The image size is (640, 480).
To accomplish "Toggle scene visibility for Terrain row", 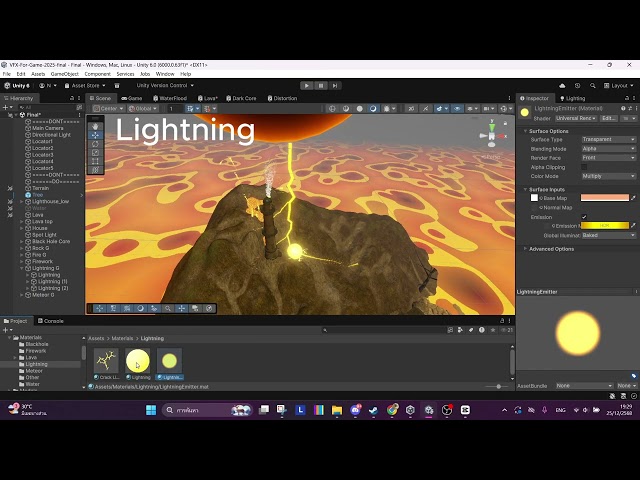I will tap(10, 188).
